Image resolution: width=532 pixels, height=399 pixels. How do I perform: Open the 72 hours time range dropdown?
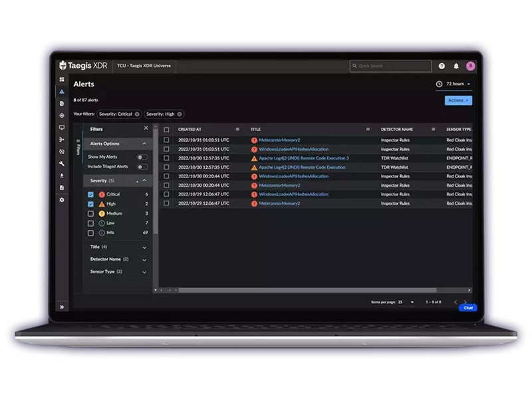click(x=454, y=84)
